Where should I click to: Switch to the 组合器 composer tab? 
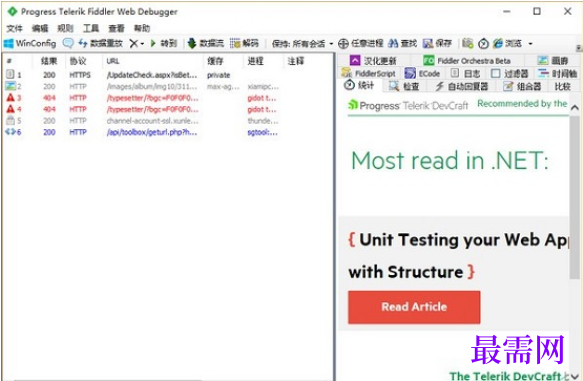[522, 86]
